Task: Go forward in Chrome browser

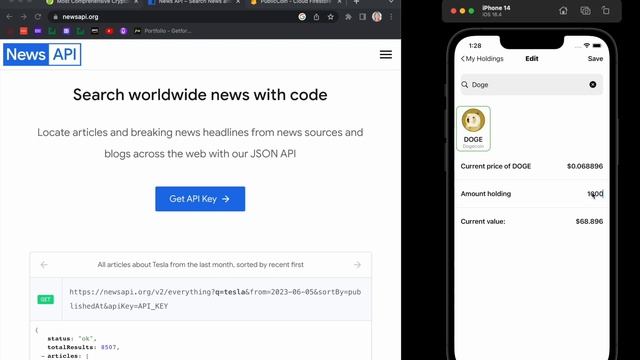Action: click(23, 17)
